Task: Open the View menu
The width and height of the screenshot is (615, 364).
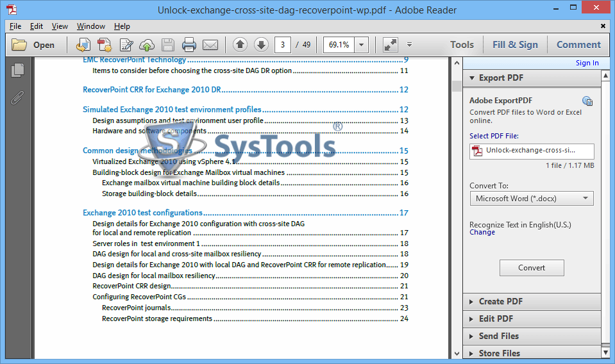Action: click(x=60, y=26)
